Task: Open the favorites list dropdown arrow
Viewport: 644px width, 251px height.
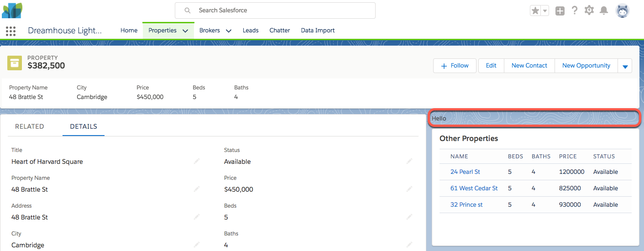Action: click(545, 10)
